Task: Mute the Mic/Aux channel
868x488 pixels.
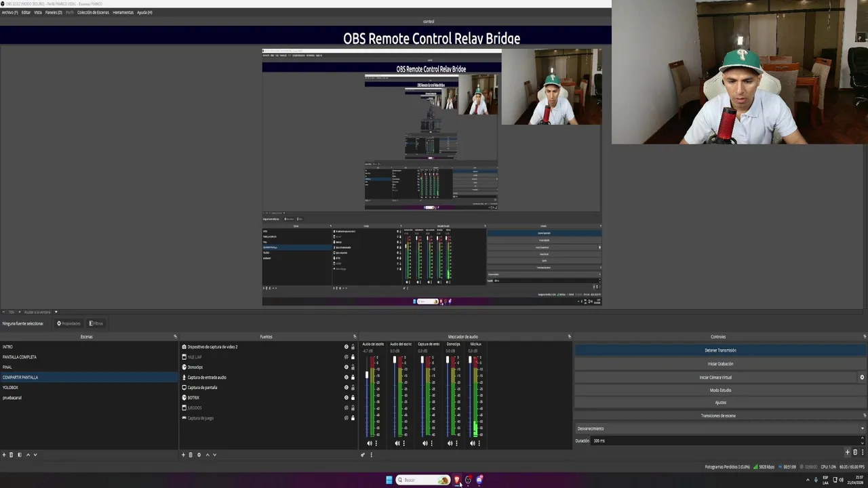Action: [x=473, y=443]
